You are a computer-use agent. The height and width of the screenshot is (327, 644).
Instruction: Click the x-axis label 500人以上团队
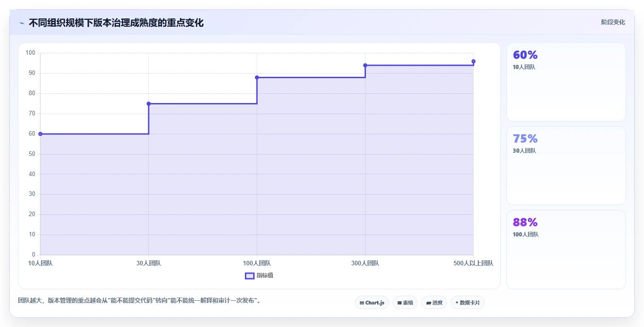coord(473,263)
